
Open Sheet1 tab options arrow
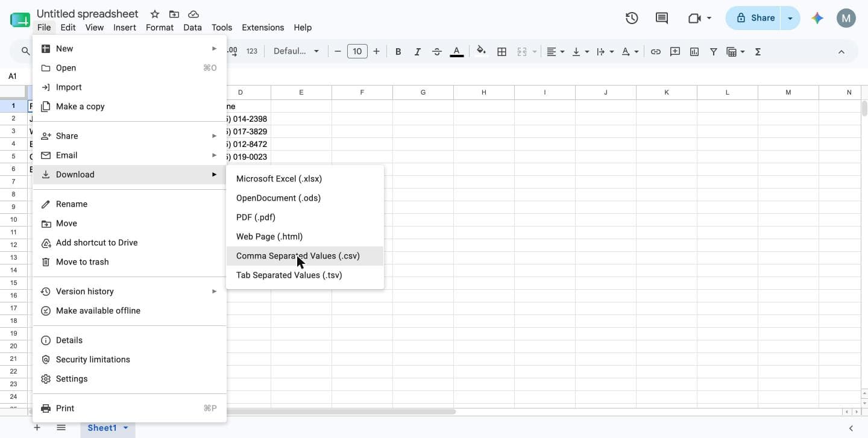pyautogui.click(x=126, y=428)
